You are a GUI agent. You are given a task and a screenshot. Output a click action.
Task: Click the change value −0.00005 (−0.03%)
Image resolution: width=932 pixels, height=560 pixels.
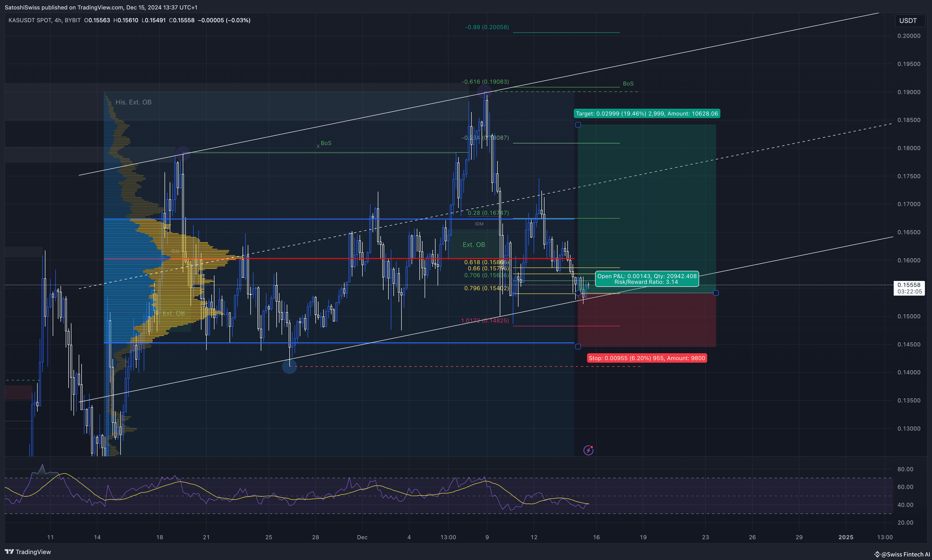tap(224, 20)
